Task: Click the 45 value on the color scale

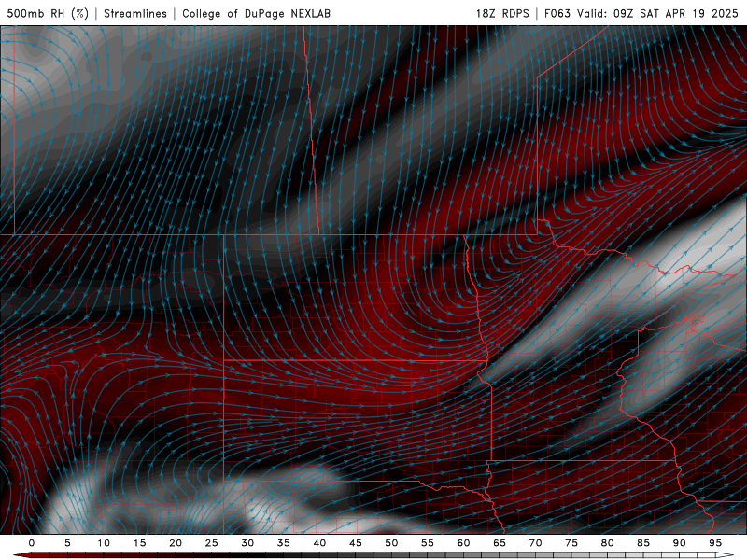Action: 356,543
